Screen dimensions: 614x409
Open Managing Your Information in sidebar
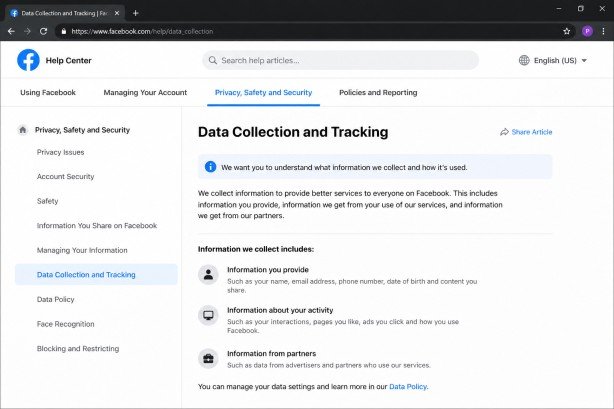(x=82, y=250)
